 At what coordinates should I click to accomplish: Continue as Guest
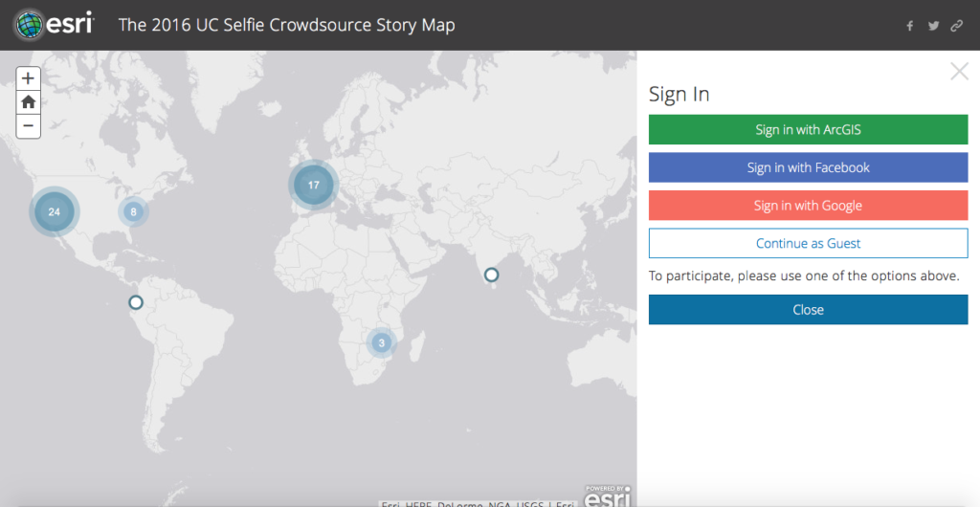pyautogui.click(x=808, y=244)
